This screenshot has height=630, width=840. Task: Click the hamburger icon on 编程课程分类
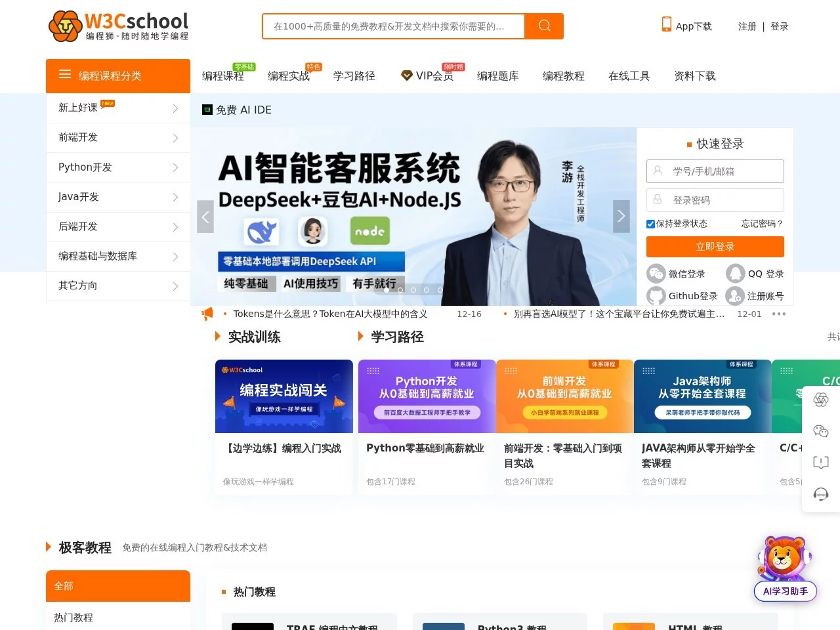(x=65, y=75)
